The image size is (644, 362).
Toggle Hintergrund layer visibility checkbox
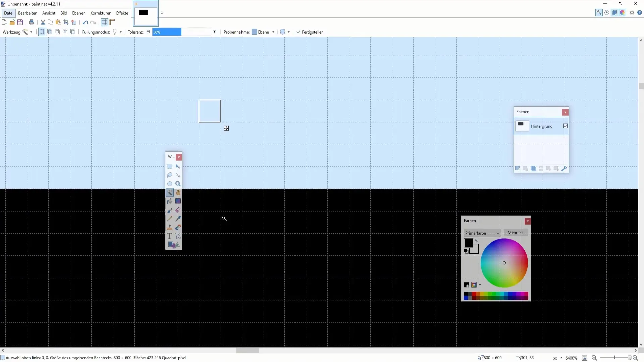click(565, 126)
